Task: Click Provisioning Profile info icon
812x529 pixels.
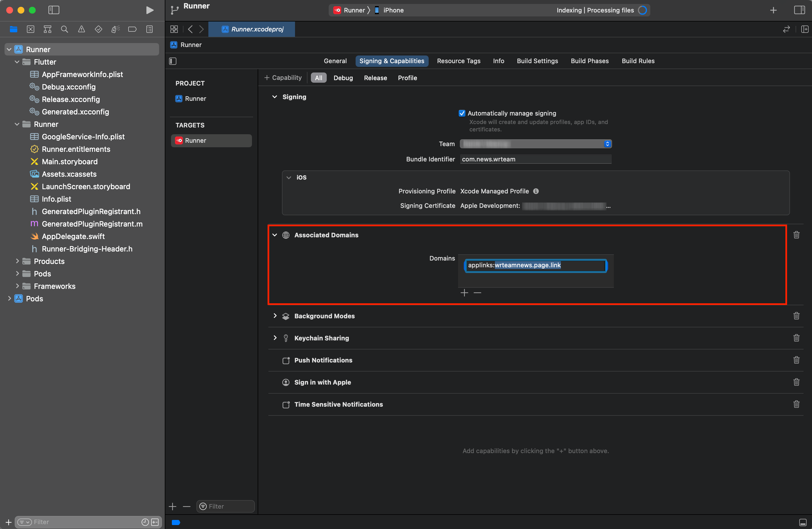Action: pyautogui.click(x=536, y=191)
